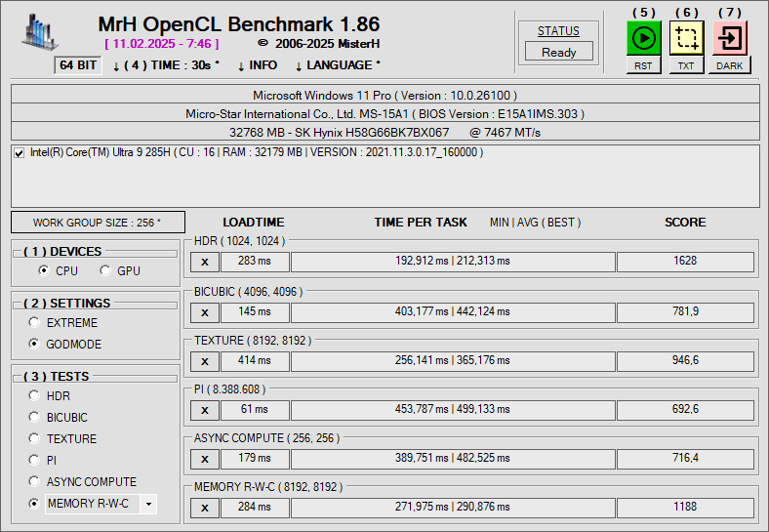The height and width of the screenshot is (532, 769).
Task: Toggle the 64 BIT button
Action: click(78, 65)
